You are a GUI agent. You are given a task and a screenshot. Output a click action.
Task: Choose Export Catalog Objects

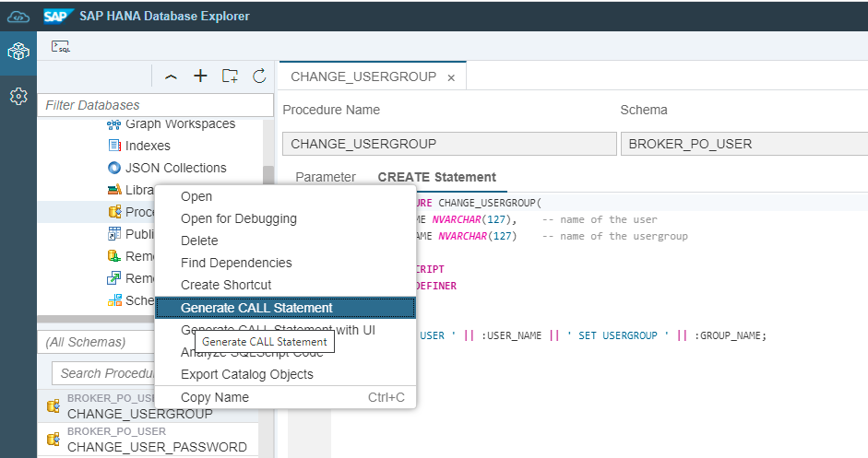click(x=285, y=374)
